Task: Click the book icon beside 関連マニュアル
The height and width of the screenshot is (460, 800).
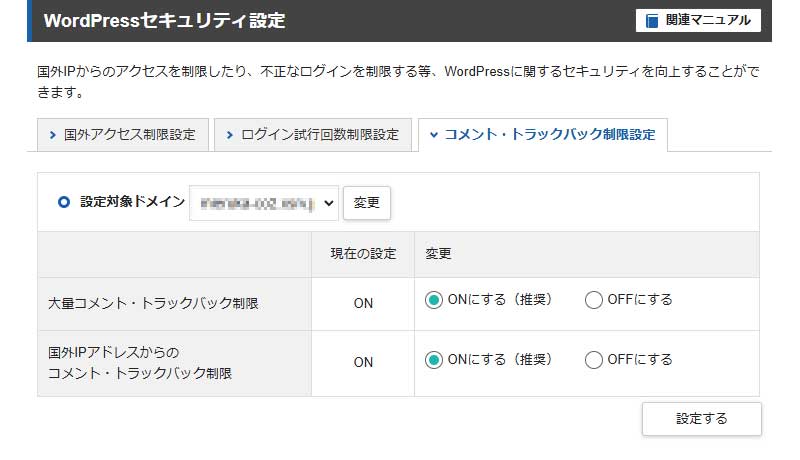Action: [x=652, y=21]
